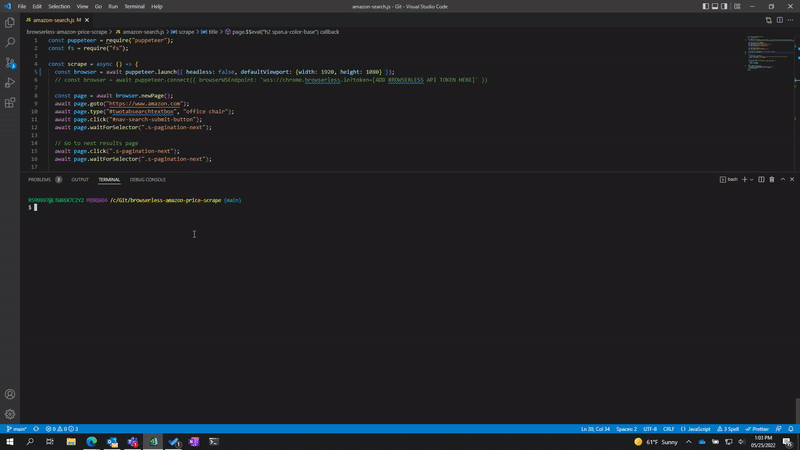
Task: Add a new terminal with plus icon
Action: click(x=744, y=180)
